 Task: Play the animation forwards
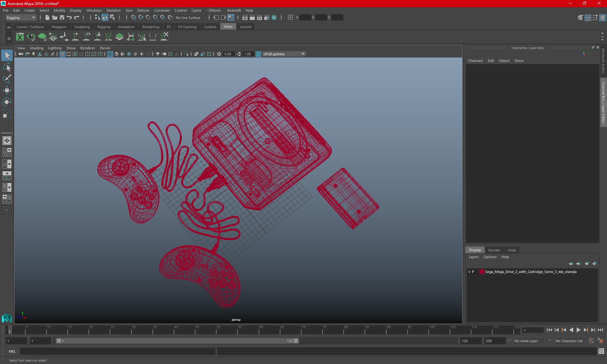click(578, 330)
